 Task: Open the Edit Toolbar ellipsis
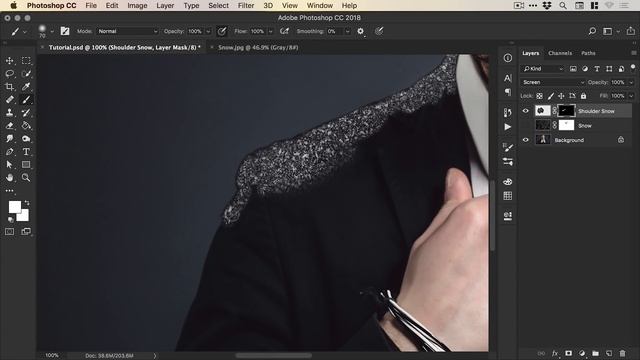[9, 191]
